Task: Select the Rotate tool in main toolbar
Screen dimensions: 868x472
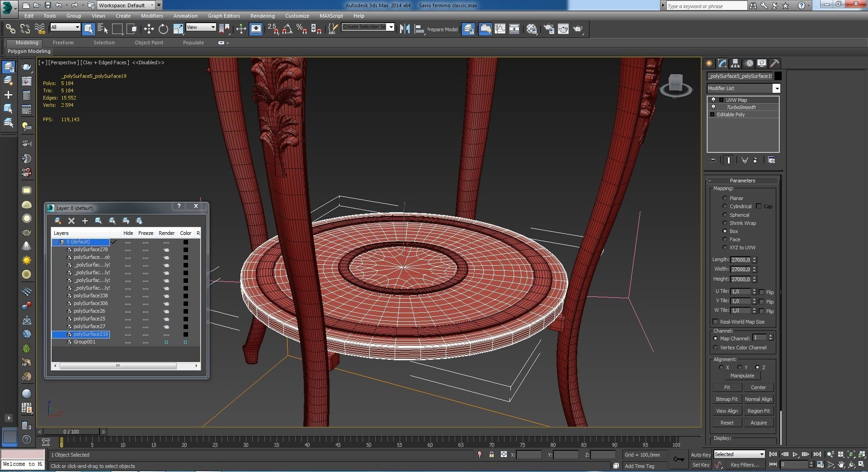Action: tap(163, 29)
